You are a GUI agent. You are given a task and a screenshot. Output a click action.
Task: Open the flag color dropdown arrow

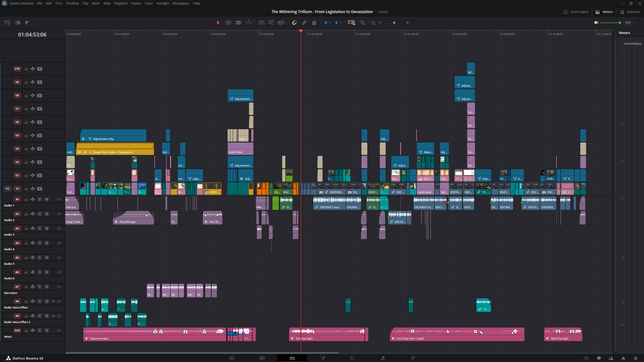[330, 23]
